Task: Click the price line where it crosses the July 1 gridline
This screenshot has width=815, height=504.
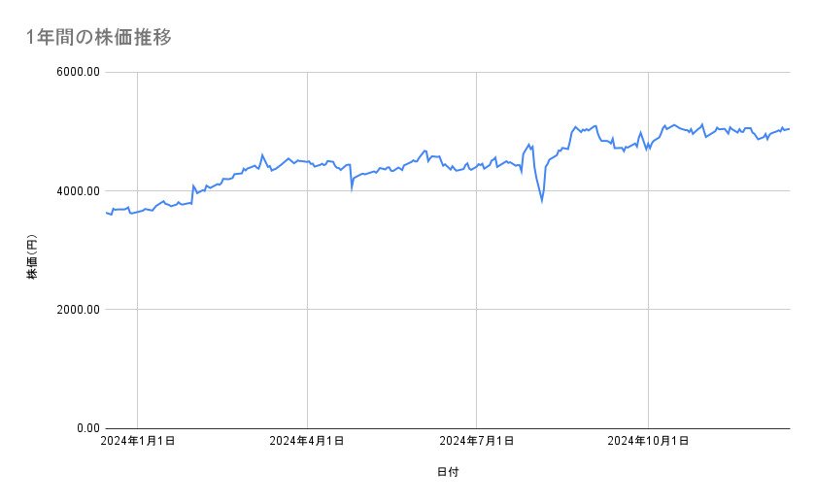Action: (x=477, y=165)
